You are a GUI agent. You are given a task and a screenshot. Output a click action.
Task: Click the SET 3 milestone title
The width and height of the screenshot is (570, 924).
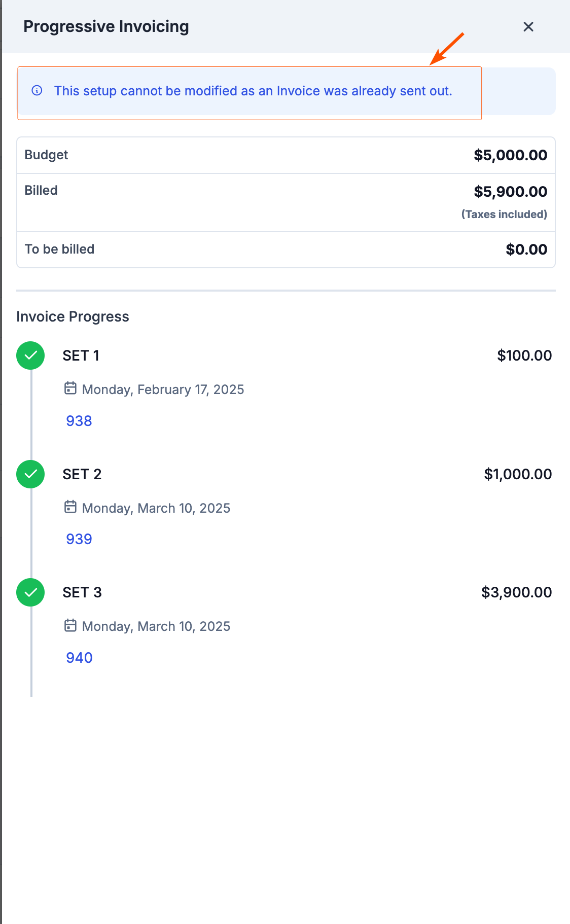click(x=82, y=592)
